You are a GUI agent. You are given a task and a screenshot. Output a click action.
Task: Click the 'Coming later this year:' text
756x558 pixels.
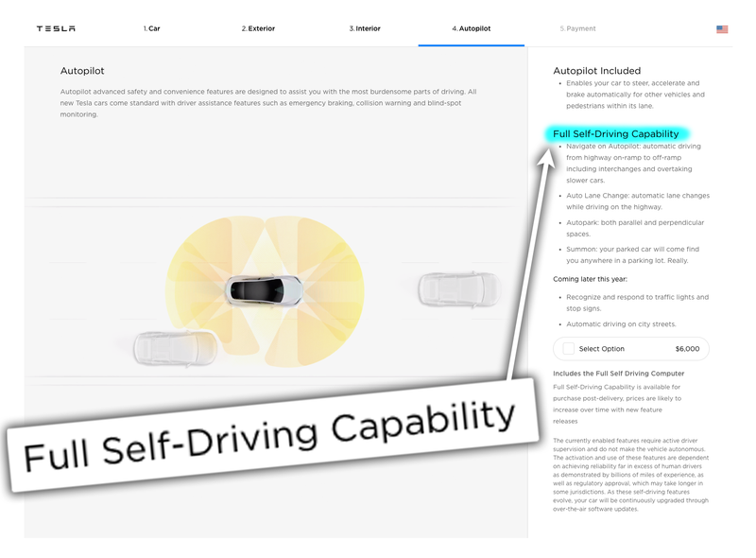pyautogui.click(x=590, y=279)
